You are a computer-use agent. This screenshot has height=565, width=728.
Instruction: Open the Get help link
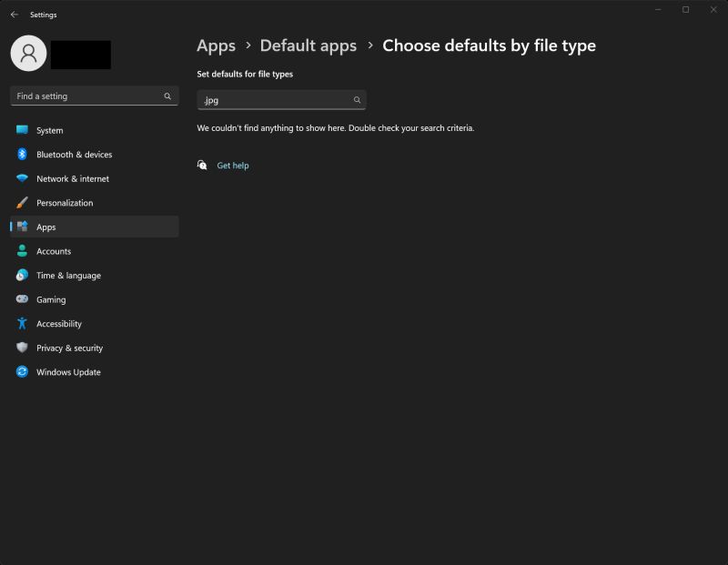click(x=233, y=166)
